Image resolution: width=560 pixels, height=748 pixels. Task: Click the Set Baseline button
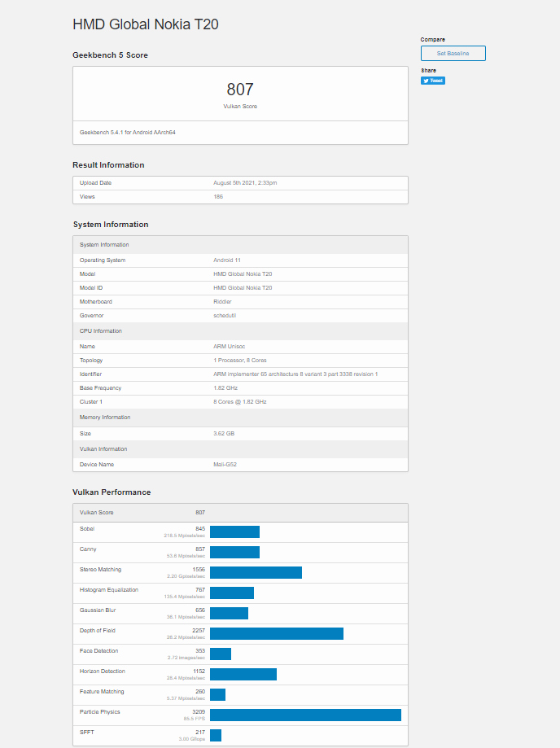tap(453, 53)
